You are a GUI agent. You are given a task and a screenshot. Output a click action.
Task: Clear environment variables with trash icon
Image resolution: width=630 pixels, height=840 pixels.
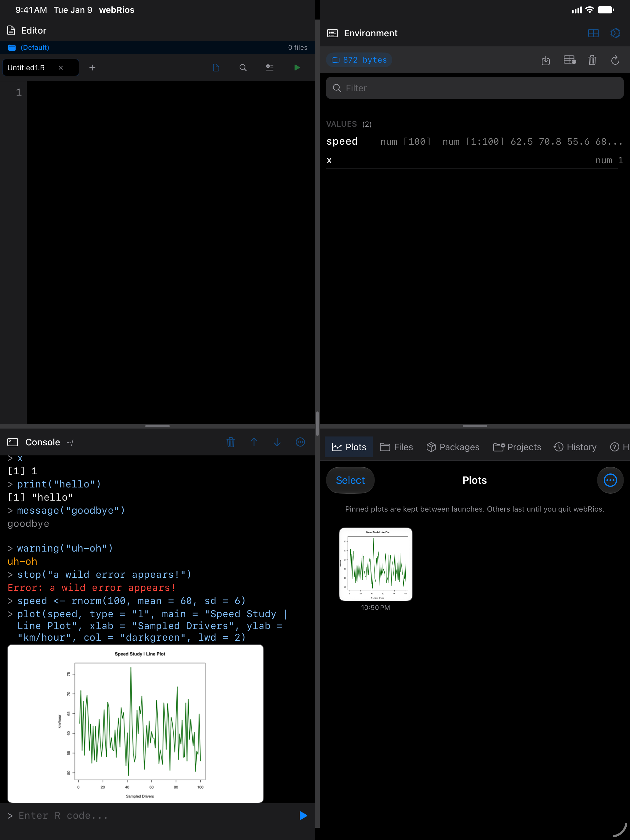(x=592, y=60)
